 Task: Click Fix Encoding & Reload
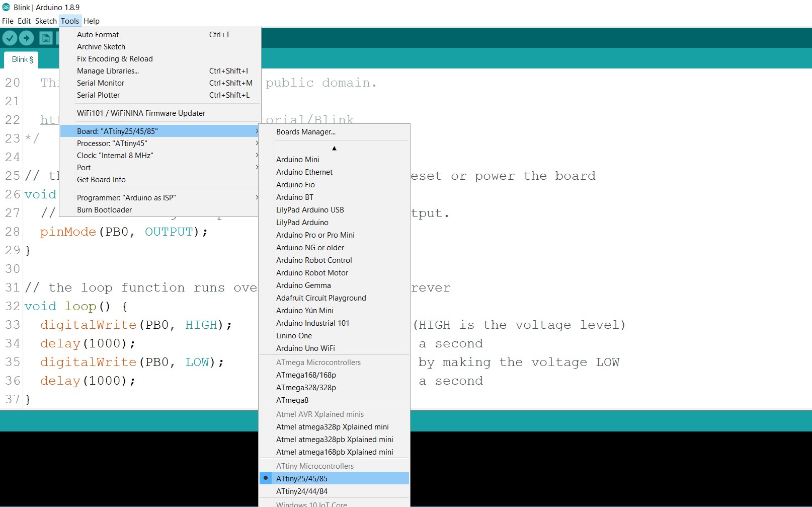(x=160, y=59)
